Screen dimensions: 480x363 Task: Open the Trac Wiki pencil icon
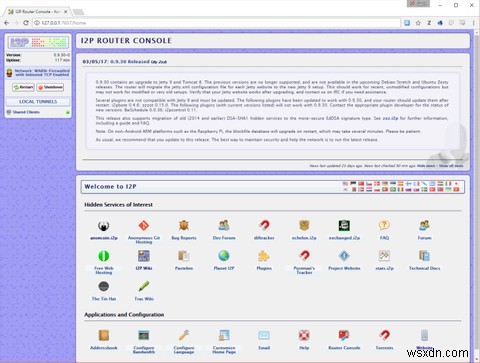[x=144, y=287]
